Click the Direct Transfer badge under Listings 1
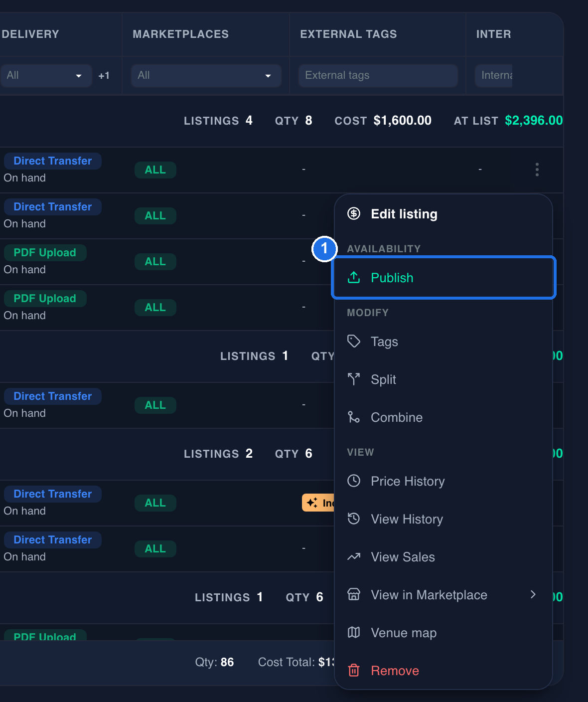The height and width of the screenshot is (702, 588). [53, 396]
